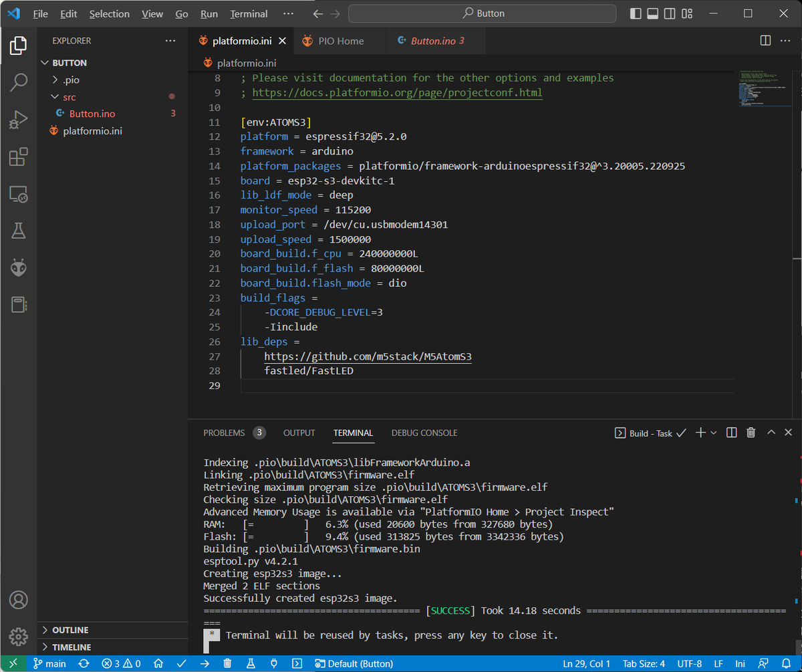Viewport: 802px width, 672px height.
Task: Click command center search box
Action: 482,13
